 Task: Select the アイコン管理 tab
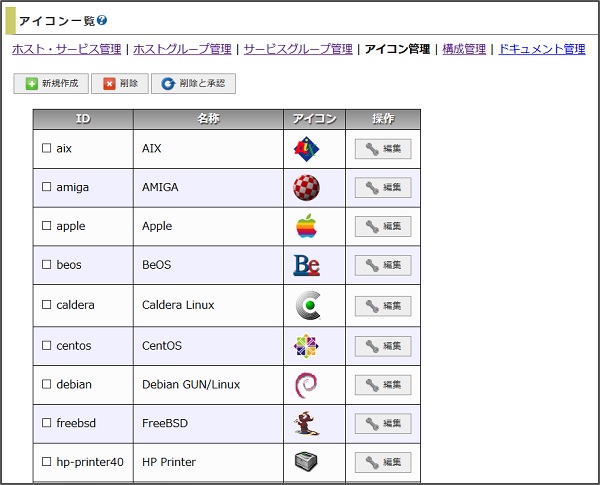pyautogui.click(x=397, y=49)
